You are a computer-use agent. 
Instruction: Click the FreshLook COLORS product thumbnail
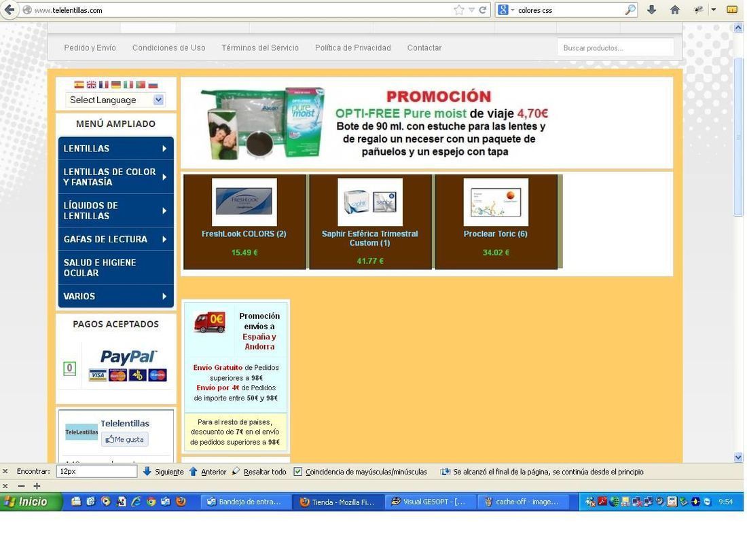pyautogui.click(x=244, y=202)
